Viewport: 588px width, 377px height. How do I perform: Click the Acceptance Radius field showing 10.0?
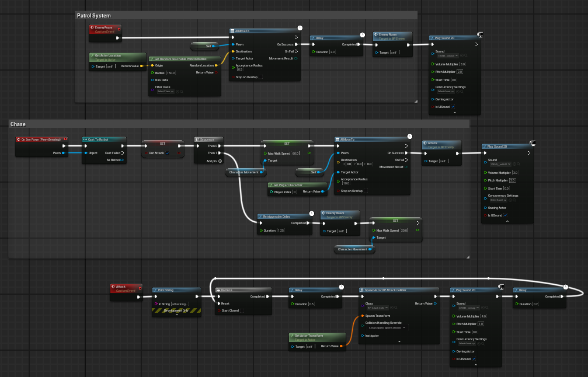pos(346,183)
